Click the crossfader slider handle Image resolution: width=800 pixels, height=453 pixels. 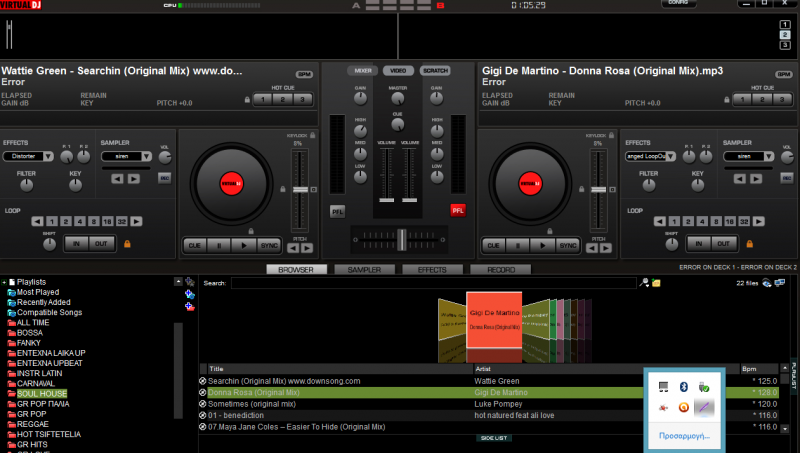[402, 240]
